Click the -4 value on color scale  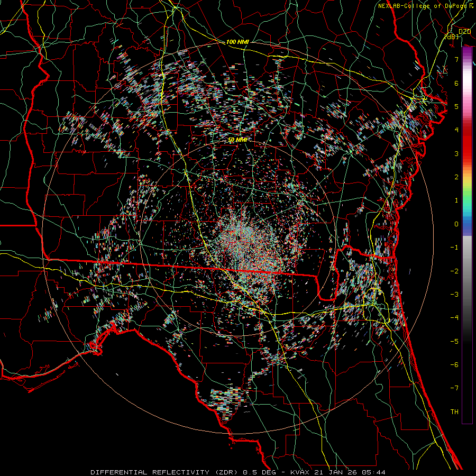coord(454,318)
